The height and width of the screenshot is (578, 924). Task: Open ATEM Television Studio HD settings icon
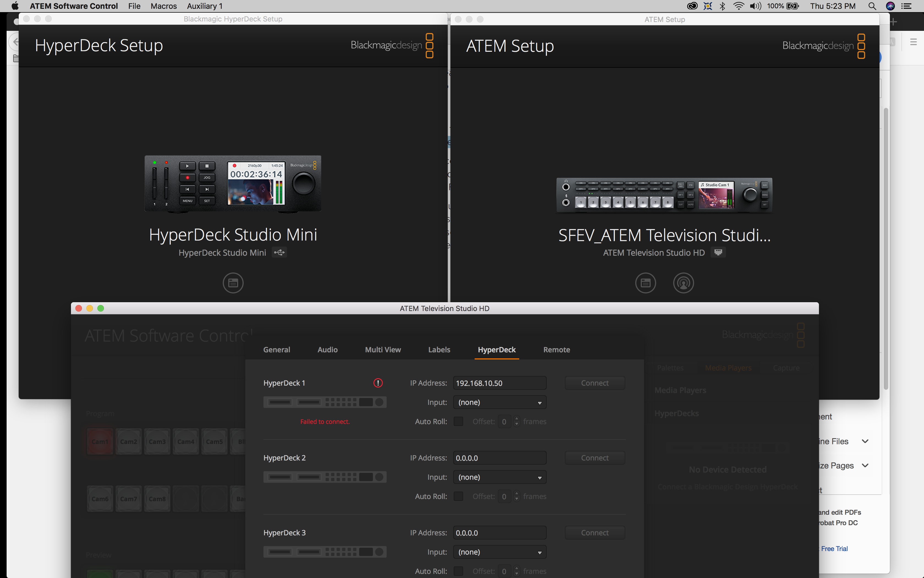click(x=645, y=283)
